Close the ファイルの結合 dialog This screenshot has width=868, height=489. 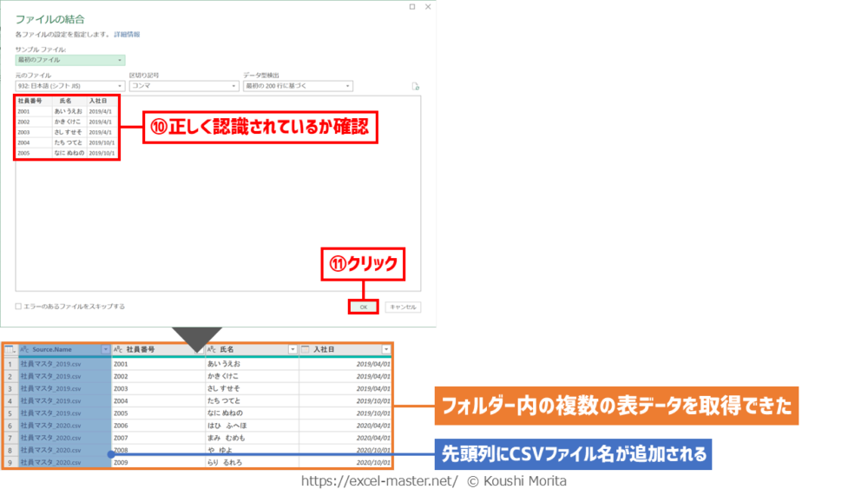point(426,7)
